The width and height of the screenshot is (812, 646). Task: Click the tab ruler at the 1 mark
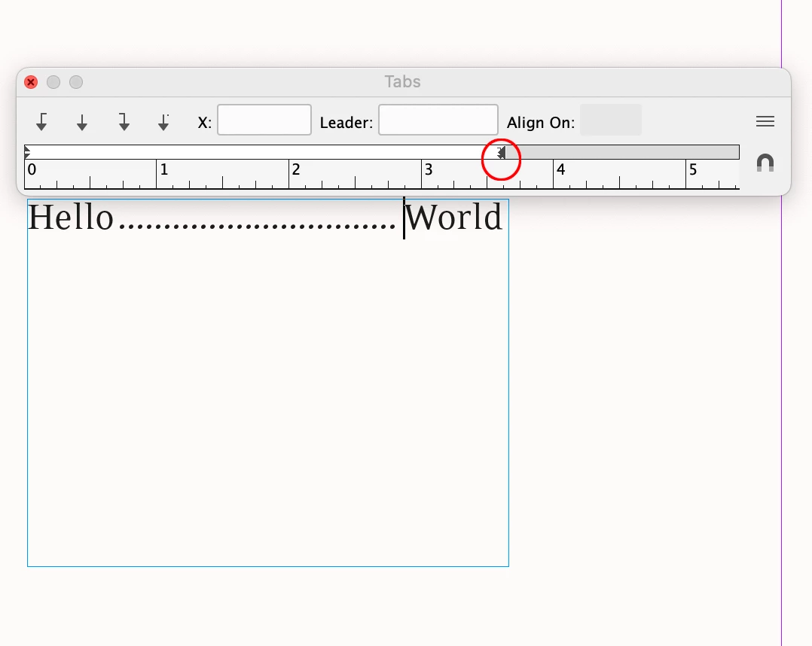[x=157, y=174]
